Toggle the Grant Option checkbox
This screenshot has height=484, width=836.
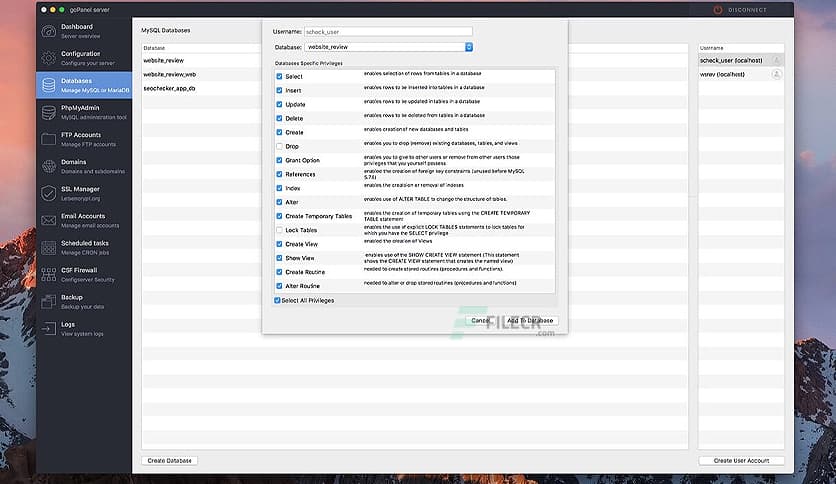click(279, 160)
